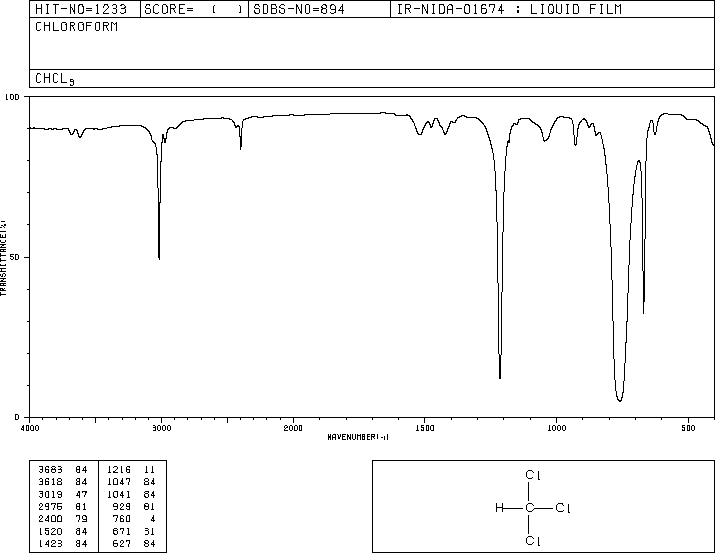Click the 0 label on transmittance axis

pyautogui.click(x=17, y=417)
